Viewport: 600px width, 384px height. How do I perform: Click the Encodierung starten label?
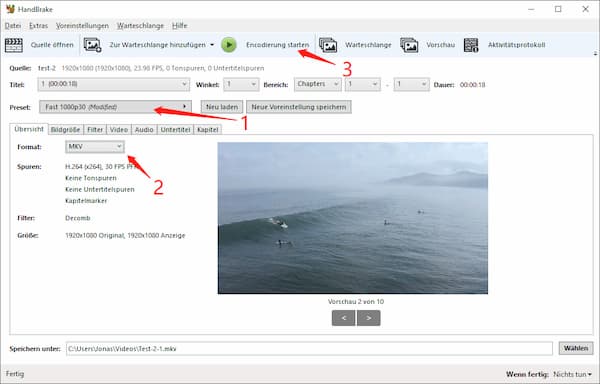tap(277, 45)
